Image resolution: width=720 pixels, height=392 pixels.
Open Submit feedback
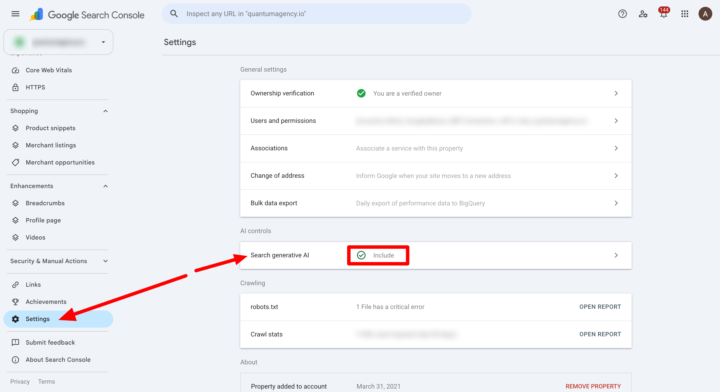[50, 342]
